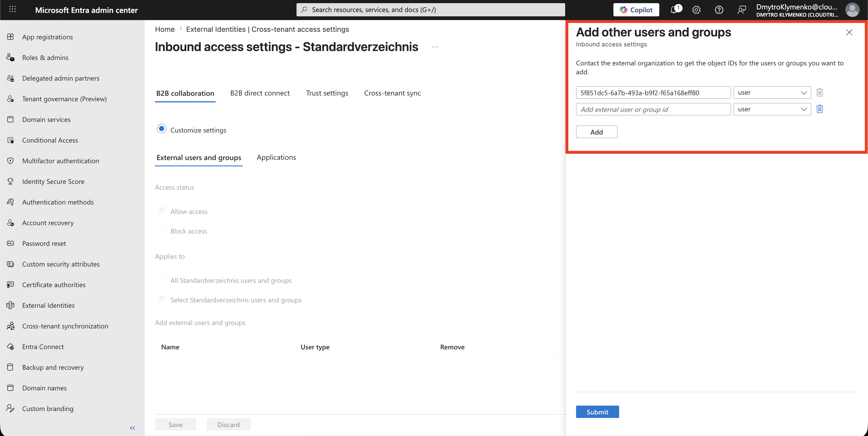Click the Domain services sidebar icon
868x436 pixels.
10,119
